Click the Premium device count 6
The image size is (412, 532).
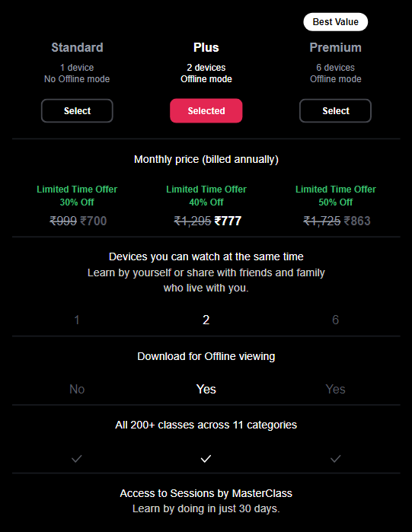[335, 320]
